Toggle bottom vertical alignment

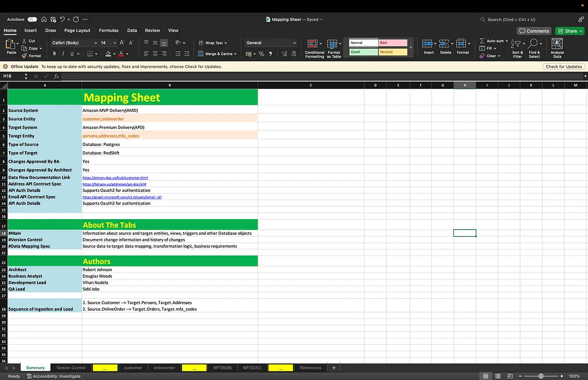tap(164, 43)
